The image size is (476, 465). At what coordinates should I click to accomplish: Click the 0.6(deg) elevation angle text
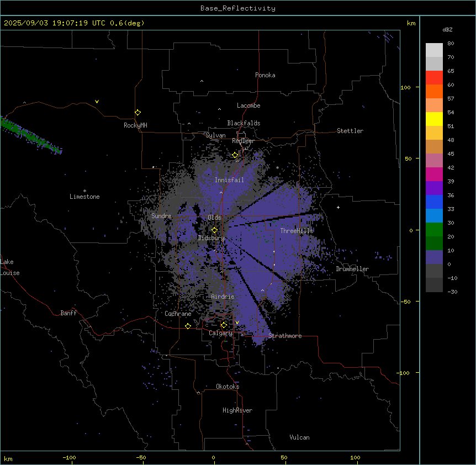click(x=127, y=23)
